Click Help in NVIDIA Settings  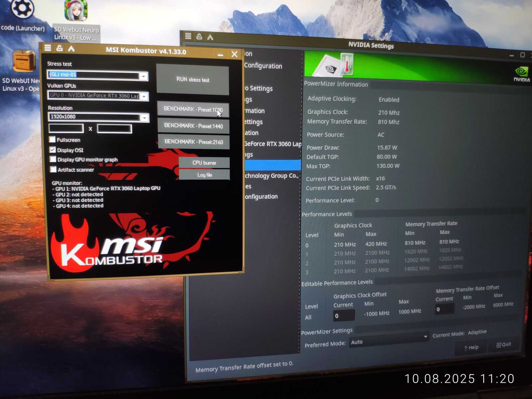click(x=471, y=347)
